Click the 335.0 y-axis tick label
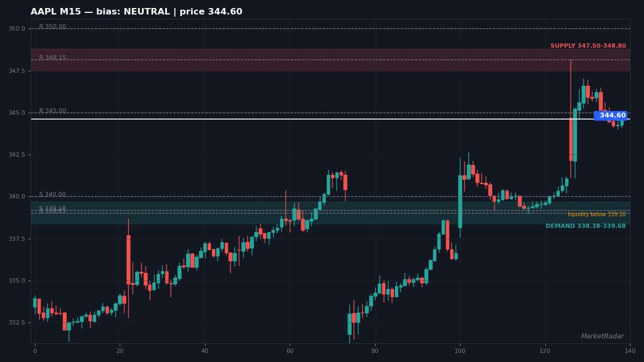644x362 pixels. 16,280
